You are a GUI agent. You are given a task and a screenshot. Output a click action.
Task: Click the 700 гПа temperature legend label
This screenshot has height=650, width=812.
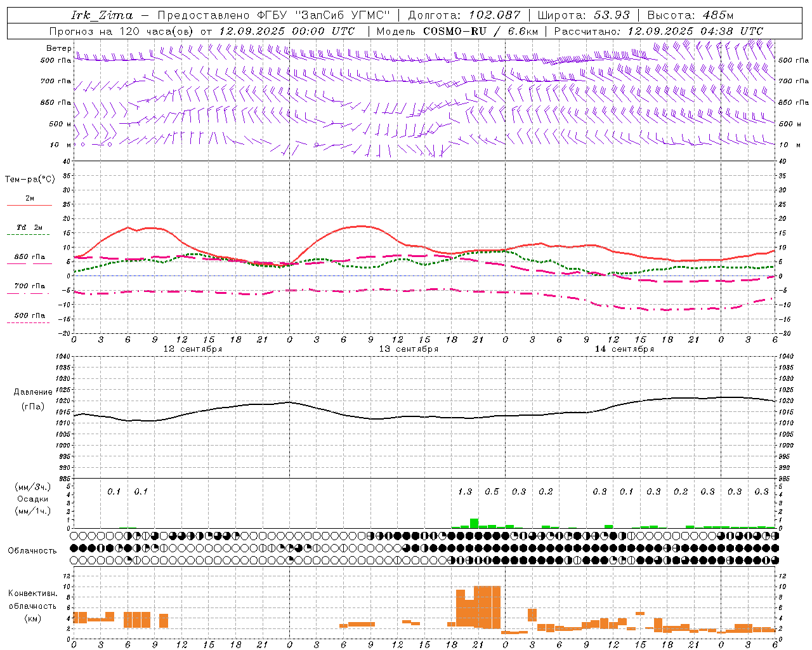coord(30,286)
